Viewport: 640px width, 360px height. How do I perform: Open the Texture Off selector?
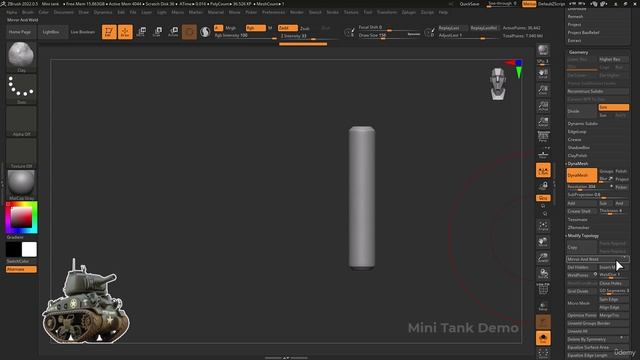tap(21, 153)
